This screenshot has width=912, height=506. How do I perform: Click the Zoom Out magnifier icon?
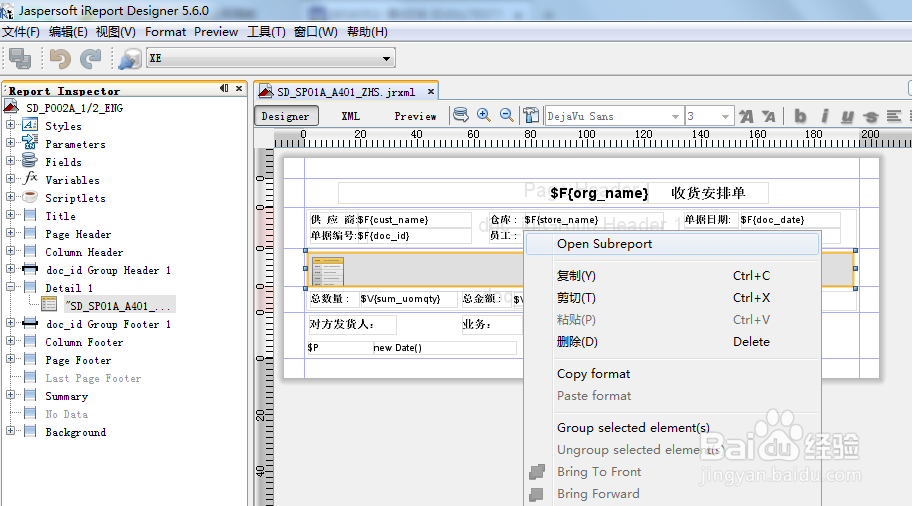pos(507,115)
